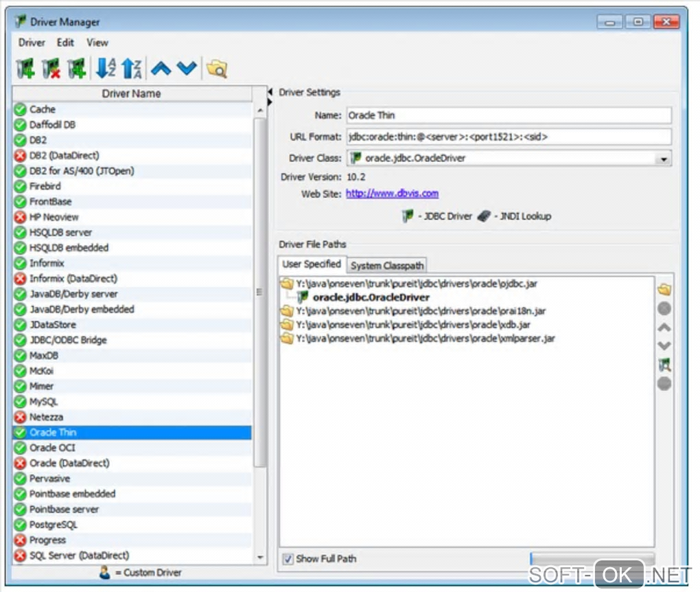Viewport: 700px width, 592px height.
Task: Select the MaxDB driver
Action: click(x=132, y=356)
